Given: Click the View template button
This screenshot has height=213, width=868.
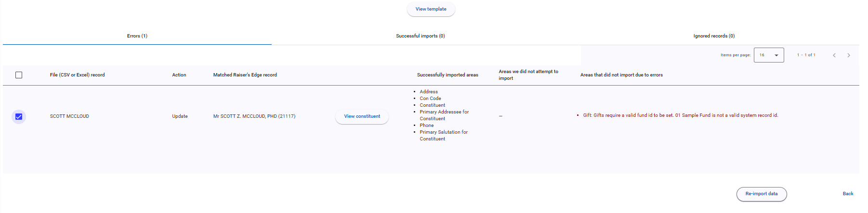Looking at the screenshot, I should 431,9.
